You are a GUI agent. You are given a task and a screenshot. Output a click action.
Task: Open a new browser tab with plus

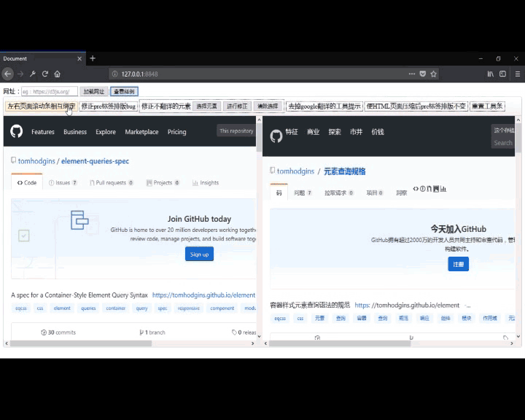(x=93, y=58)
